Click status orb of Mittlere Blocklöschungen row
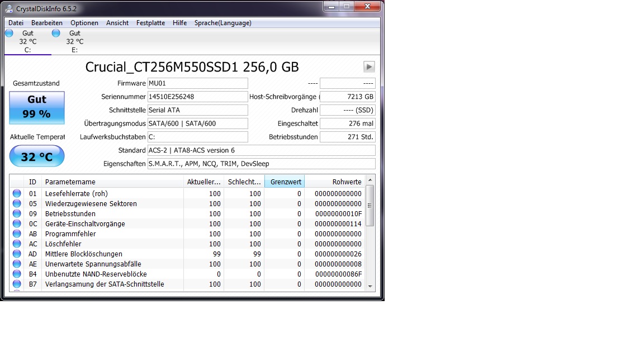The image size is (644, 362). (17, 254)
